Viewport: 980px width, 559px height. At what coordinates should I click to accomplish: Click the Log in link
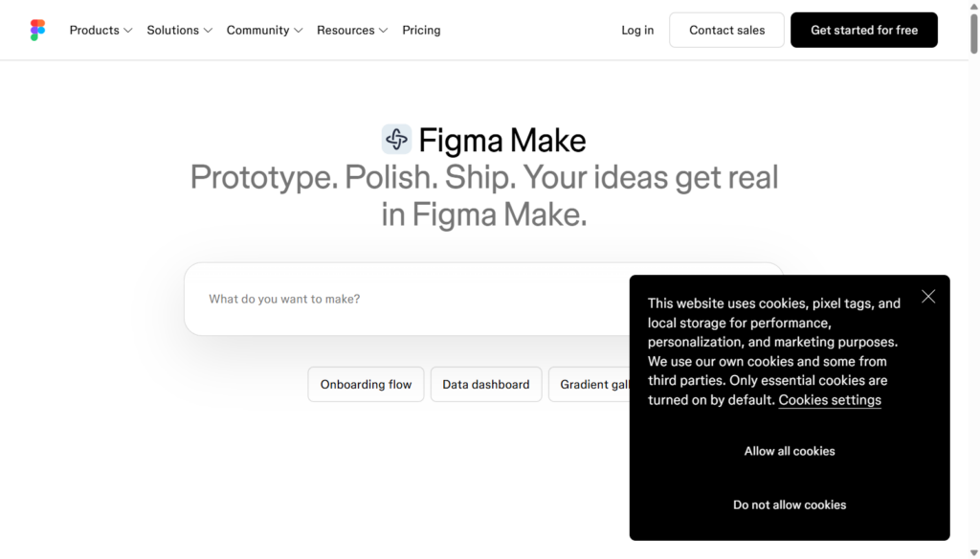(x=637, y=30)
